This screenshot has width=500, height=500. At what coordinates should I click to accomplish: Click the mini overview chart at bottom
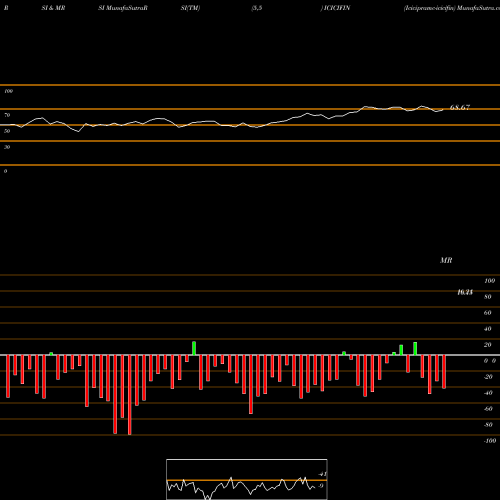pyautogui.click(x=247, y=479)
